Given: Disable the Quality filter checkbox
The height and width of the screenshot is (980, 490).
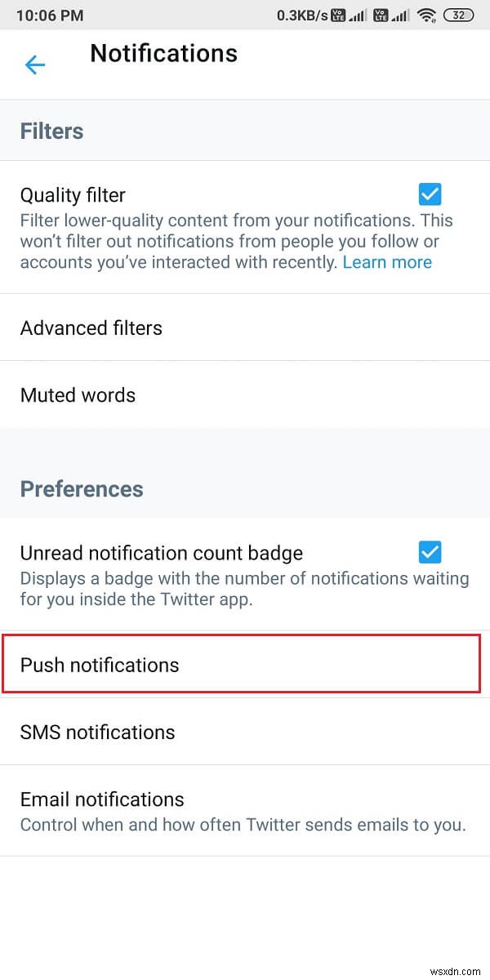Looking at the screenshot, I should [x=429, y=194].
